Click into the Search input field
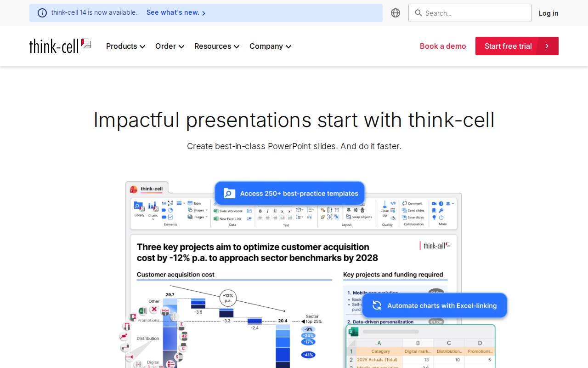Image resolution: width=588 pixels, height=368 pixels. (470, 13)
